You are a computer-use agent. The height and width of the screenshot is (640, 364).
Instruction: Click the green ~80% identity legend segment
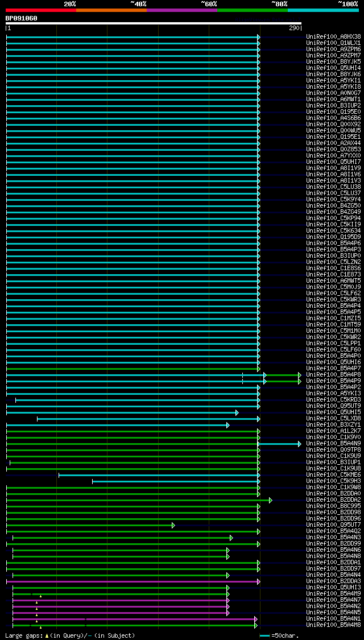(253, 10)
